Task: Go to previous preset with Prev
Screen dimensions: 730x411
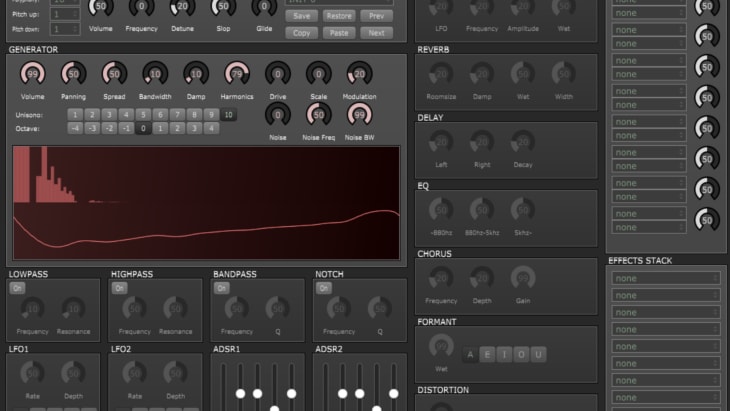Action: coord(376,16)
